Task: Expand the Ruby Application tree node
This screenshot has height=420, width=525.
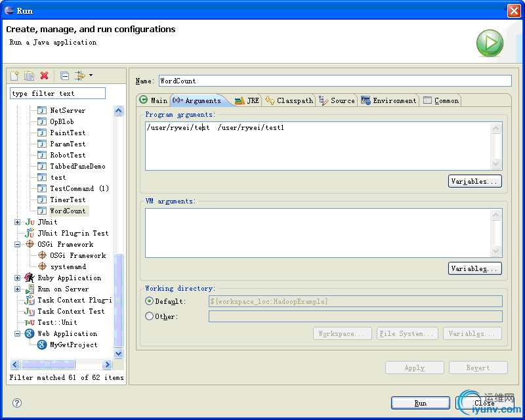Action: click(18, 278)
